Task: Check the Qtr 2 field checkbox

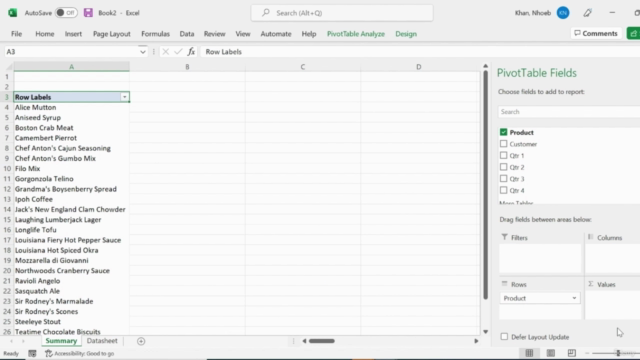Action: [x=503, y=167]
